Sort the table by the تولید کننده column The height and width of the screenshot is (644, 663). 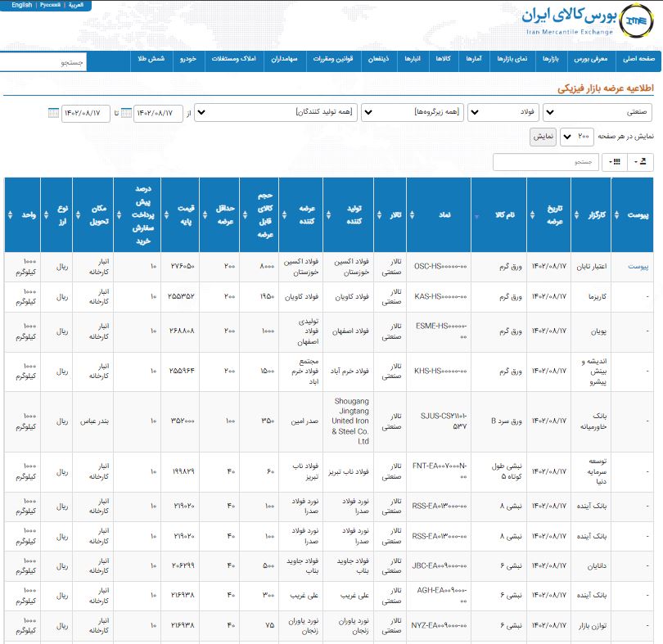click(349, 215)
